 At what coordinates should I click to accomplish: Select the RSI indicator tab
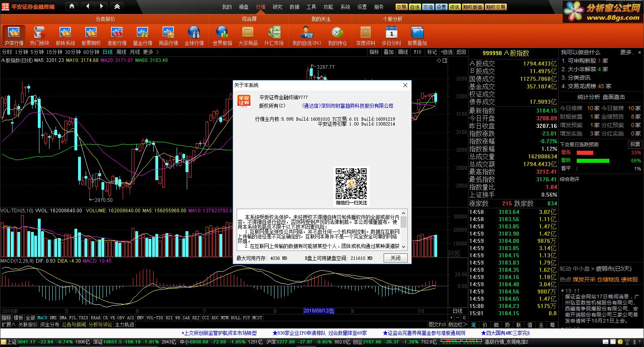point(169,318)
